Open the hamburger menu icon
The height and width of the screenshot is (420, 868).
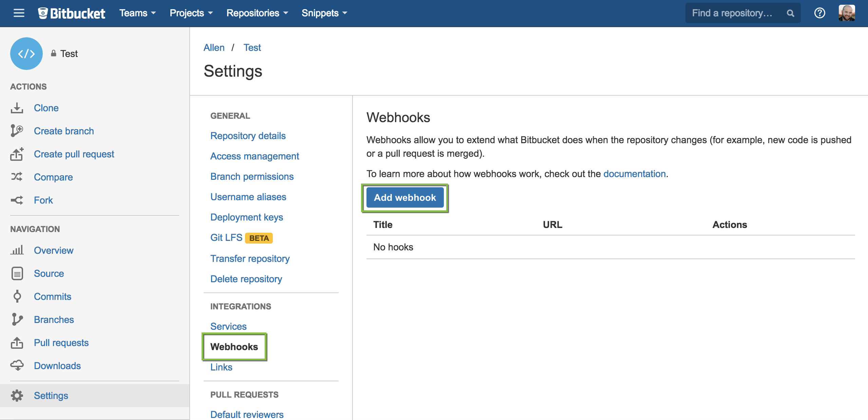pyautogui.click(x=19, y=13)
